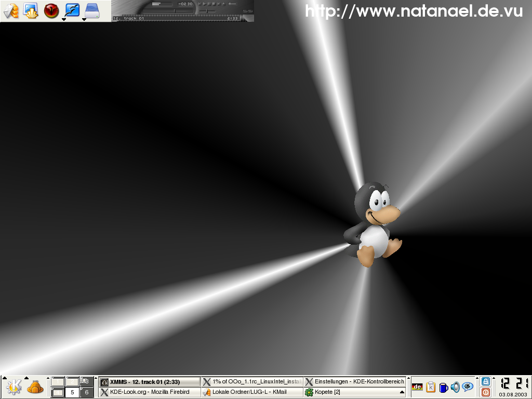Click the blue coffee mug tray icon
The image size is (532, 399).
(444, 388)
